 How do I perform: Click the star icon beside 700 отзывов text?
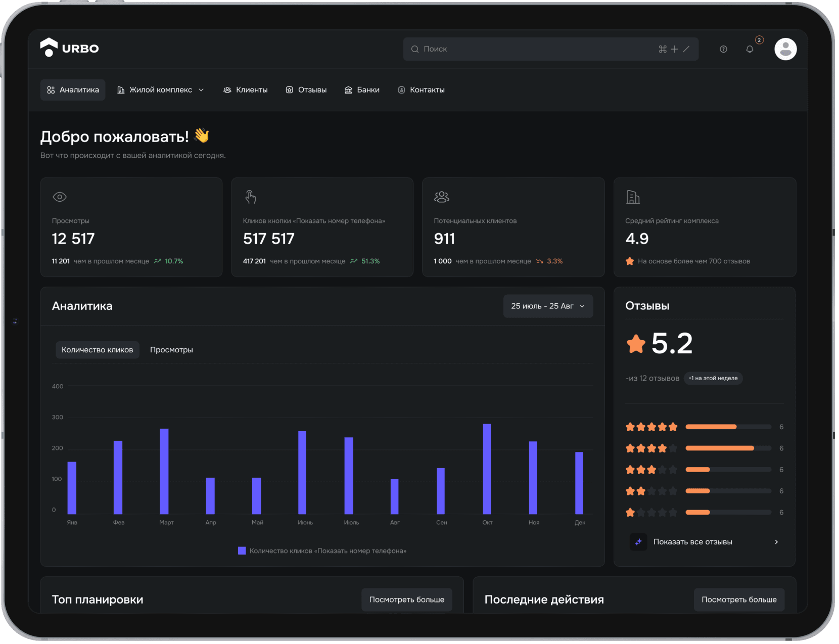pyautogui.click(x=630, y=261)
